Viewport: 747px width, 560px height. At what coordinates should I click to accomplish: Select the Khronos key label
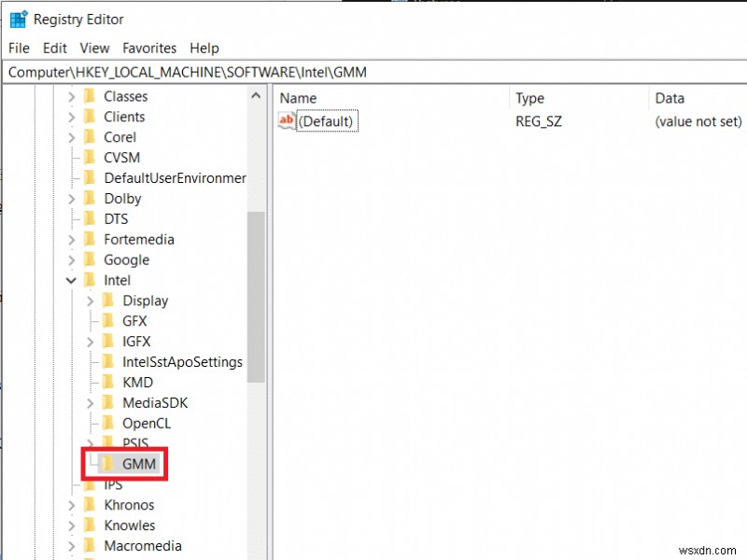(x=129, y=505)
